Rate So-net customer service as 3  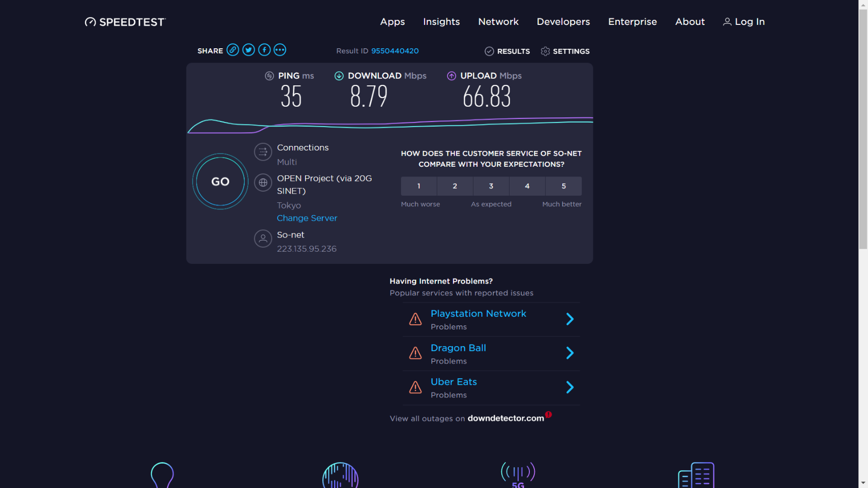pos(491,186)
